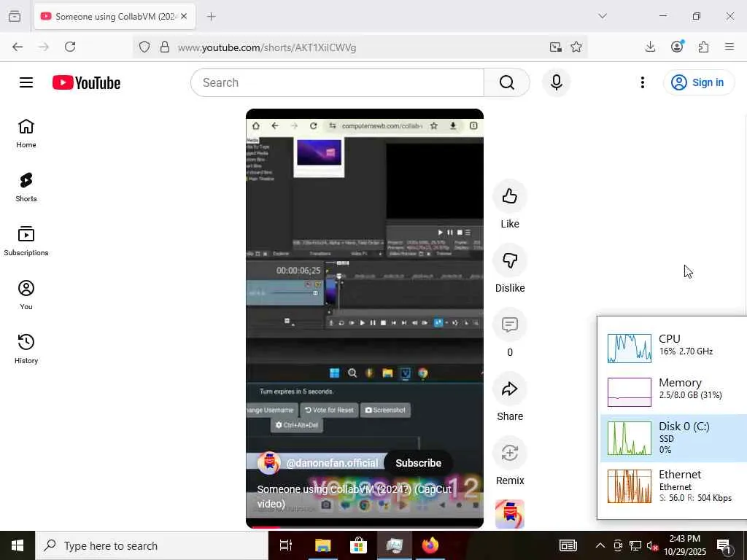This screenshot has width=747, height=560.
Task: Start voice search with the microphone
Action: [x=556, y=82]
